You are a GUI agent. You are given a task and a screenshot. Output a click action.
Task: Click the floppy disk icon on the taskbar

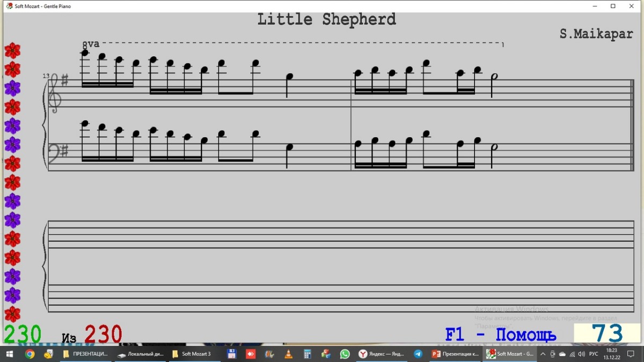pyautogui.click(x=232, y=354)
